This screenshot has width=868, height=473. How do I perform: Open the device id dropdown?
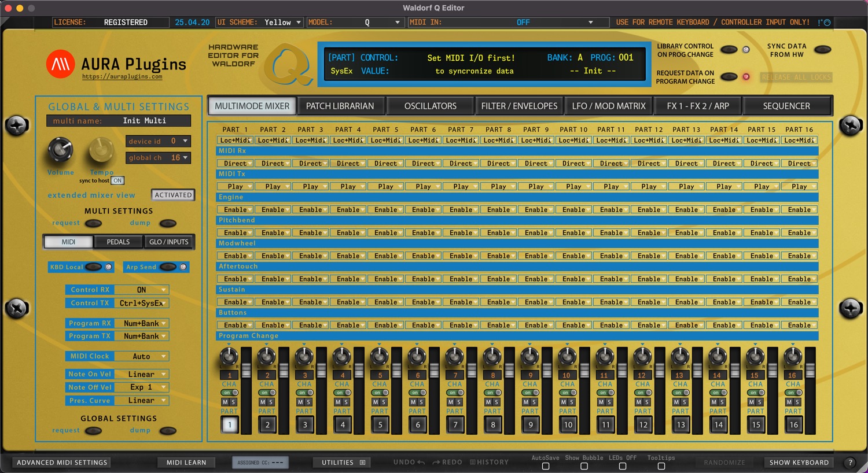pyautogui.click(x=158, y=141)
